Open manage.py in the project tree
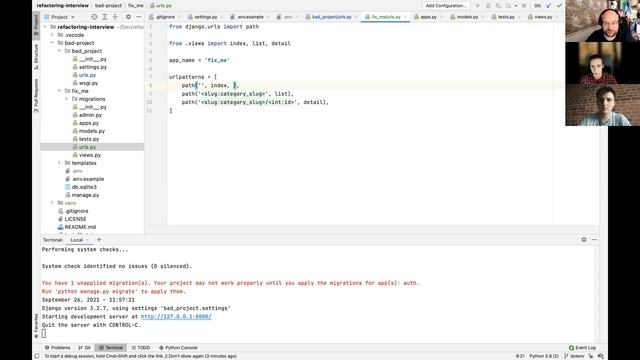The width and height of the screenshot is (640, 360). pyautogui.click(x=85, y=195)
